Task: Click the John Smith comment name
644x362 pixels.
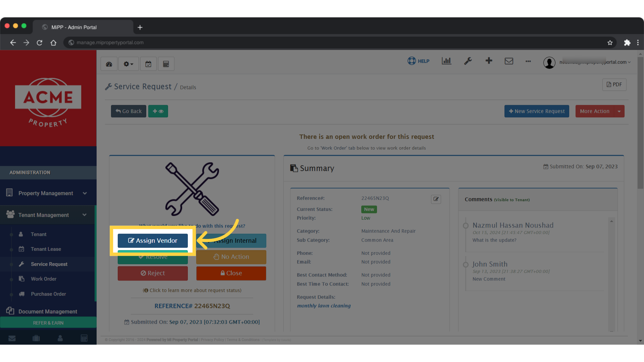Action: tap(490, 264)
